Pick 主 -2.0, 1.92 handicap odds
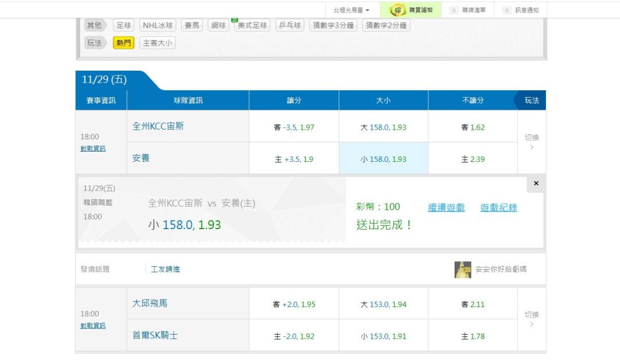 (294, 336)
